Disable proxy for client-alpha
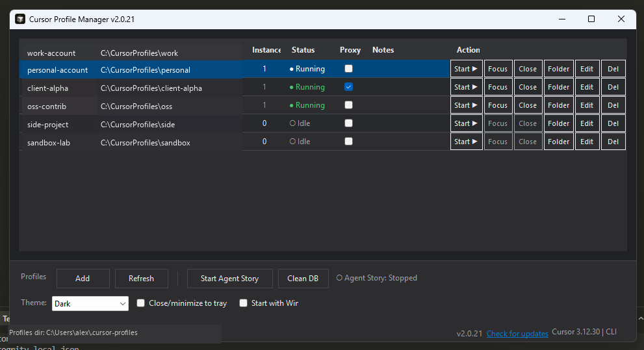644x350 pixels. [349, 86]
